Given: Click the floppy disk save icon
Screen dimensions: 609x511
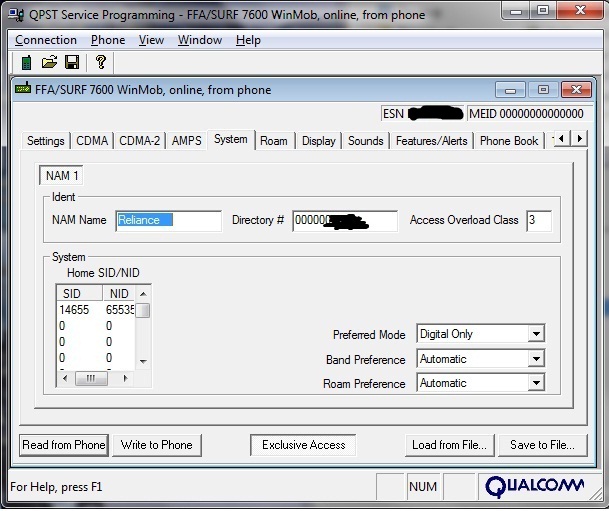Looking at the screenshot, I should click(72, 62).
